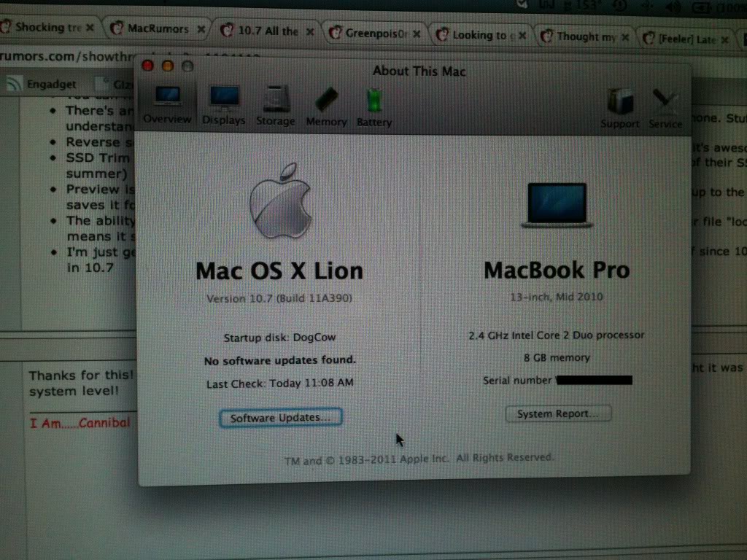The image size is (747, 560).
Task: Switch to the Thought my browser tab
Action: pyautogui.click(x=587, y=36)
